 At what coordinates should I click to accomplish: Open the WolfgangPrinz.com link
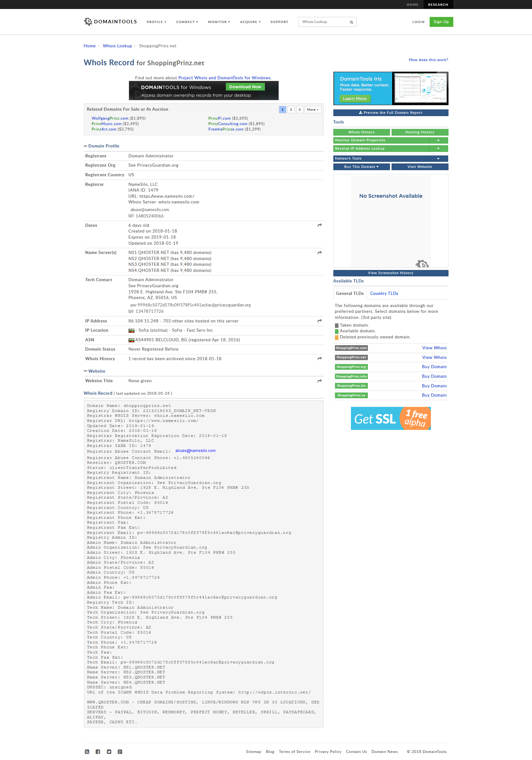110,118
